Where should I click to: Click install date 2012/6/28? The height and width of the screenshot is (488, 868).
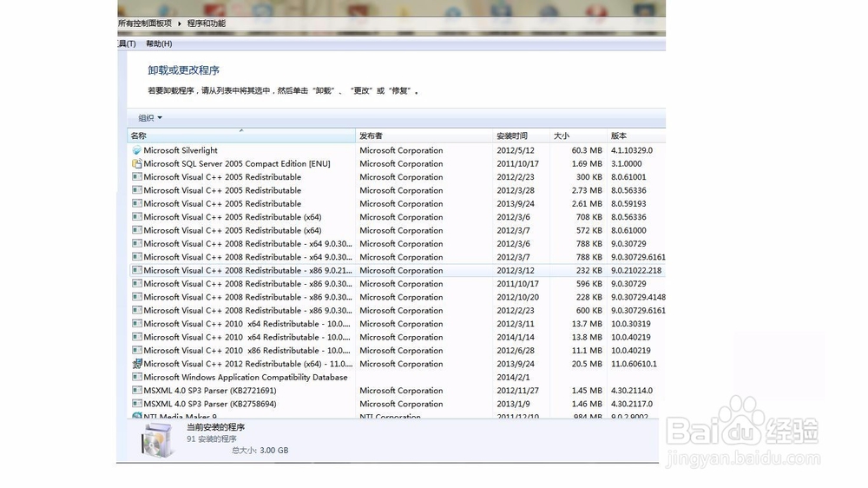point(516,351)
